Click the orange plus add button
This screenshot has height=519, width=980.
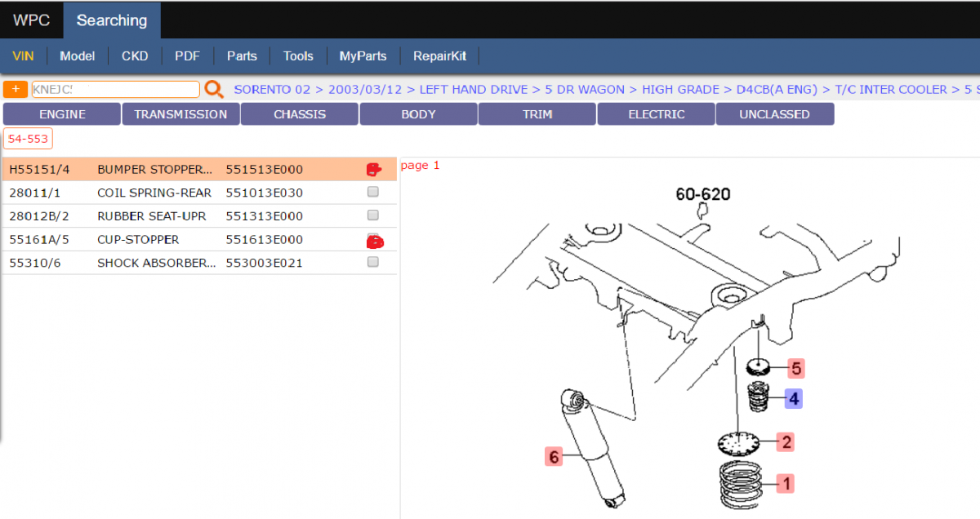pos(16,90)
